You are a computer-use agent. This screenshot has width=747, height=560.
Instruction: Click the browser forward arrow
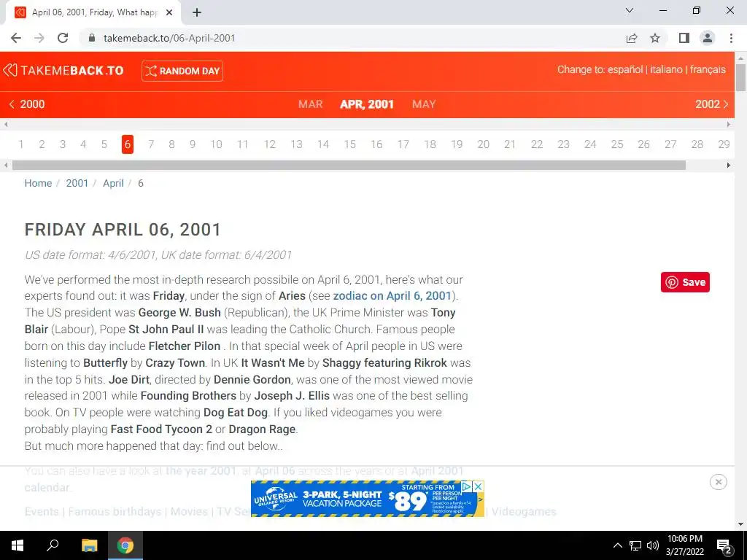(39, 38)
